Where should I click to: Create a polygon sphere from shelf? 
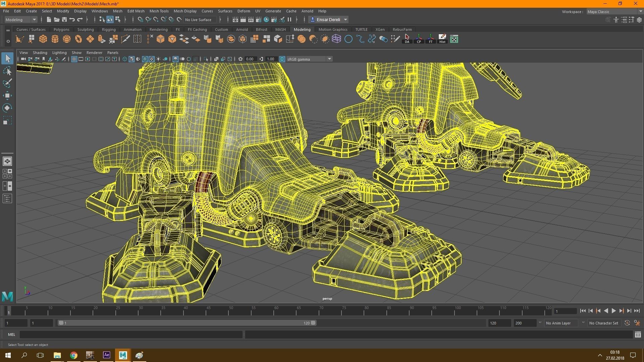point(67,39)
